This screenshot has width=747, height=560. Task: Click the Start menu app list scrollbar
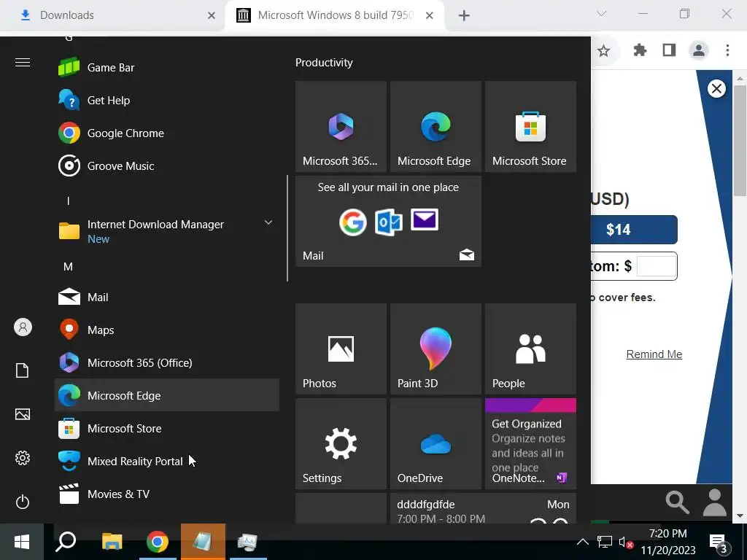pos(287,228)
